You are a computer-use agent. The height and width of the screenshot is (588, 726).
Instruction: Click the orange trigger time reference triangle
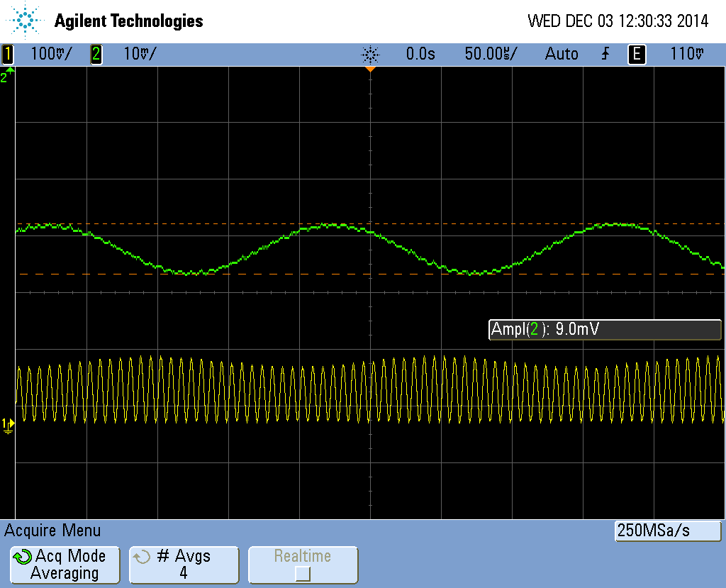click(x=369, y=70)
